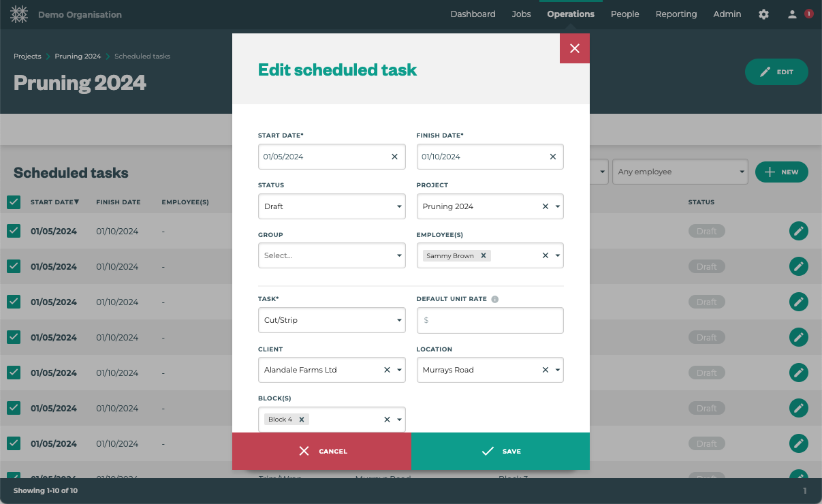822x504 pixels.
Task: Click the organisation snowflake logo
Action: [19, 14]
